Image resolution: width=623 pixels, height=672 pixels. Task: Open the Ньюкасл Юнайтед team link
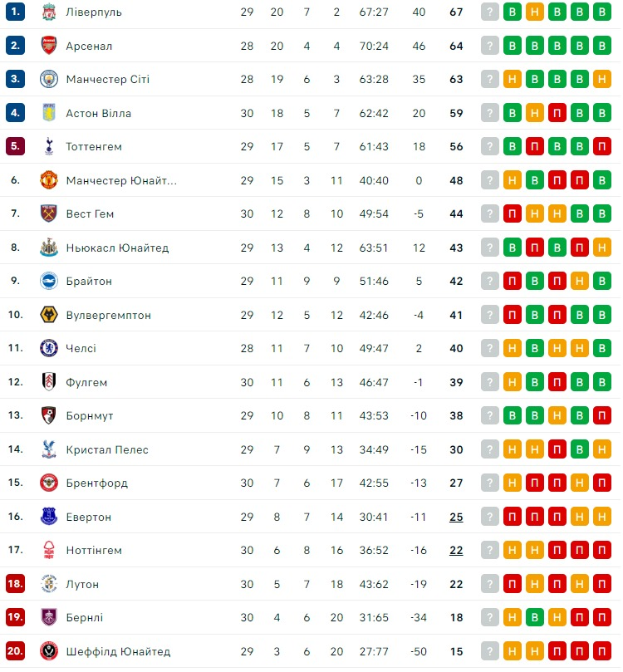pyautogui.click(x=117, y=248)
